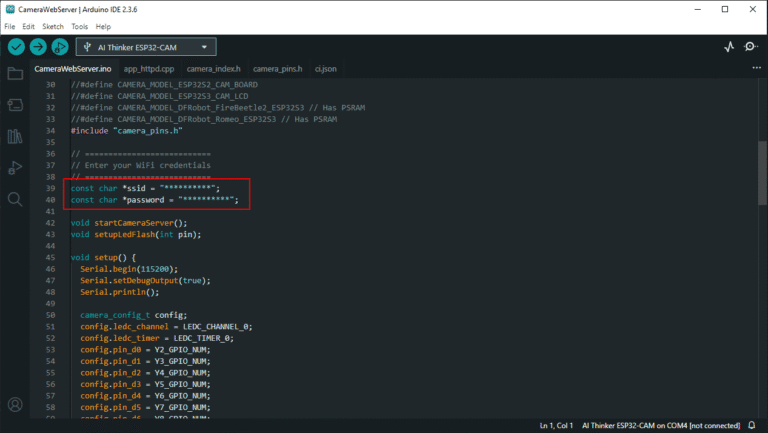This screenshot has height=433, width=768.
Task: Switch to the CameraWebServer.ino tab
Action: tap(72, 69)
